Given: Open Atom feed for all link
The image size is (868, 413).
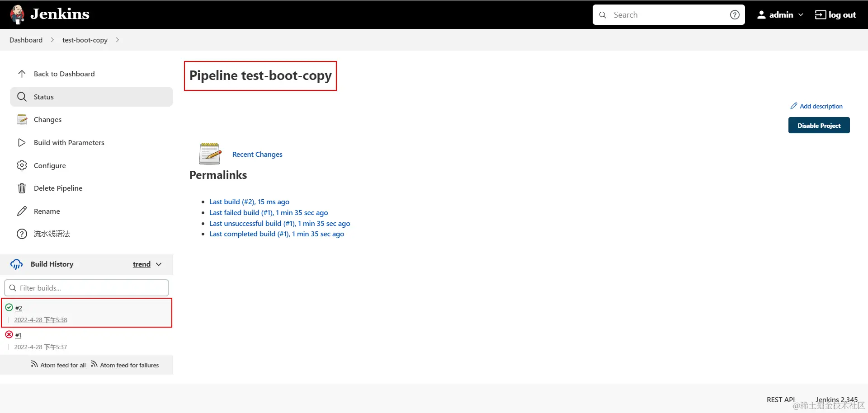Looking at the screenshot, I should [63, 365].
